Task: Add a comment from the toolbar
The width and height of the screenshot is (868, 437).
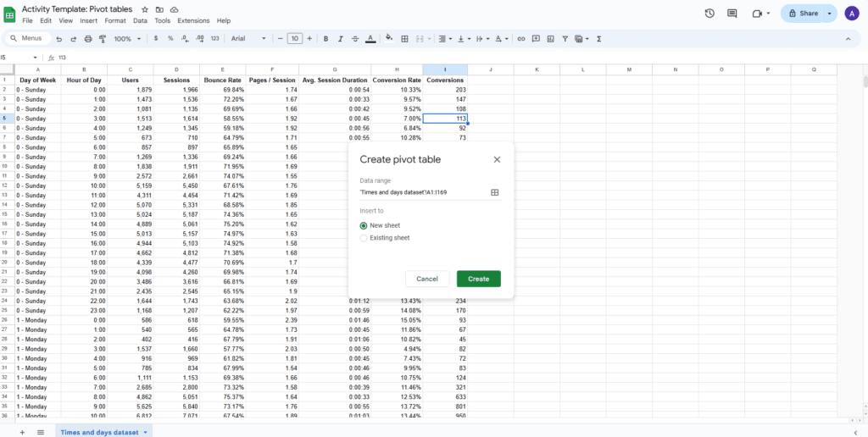Action: point(536,39)
